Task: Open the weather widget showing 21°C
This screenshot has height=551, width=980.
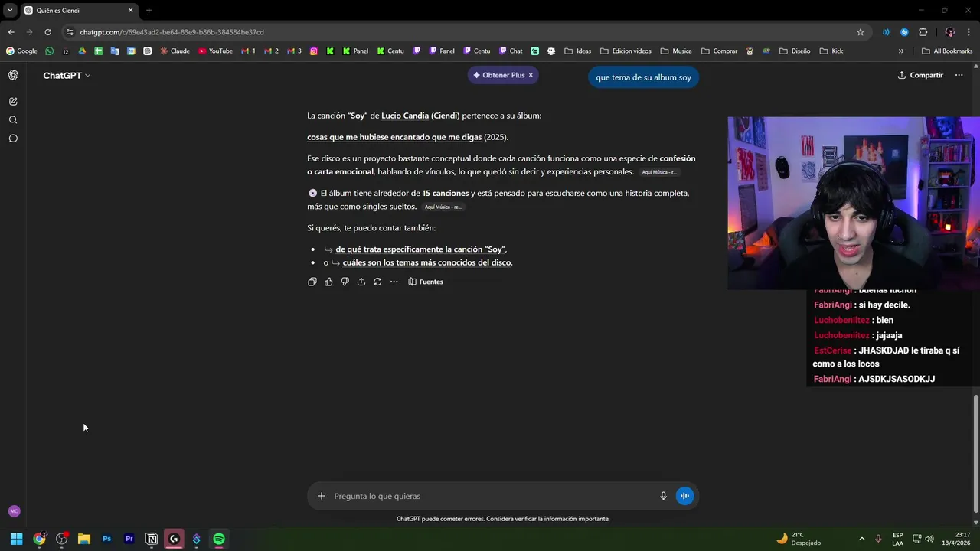Action: (x=799, y=539)
